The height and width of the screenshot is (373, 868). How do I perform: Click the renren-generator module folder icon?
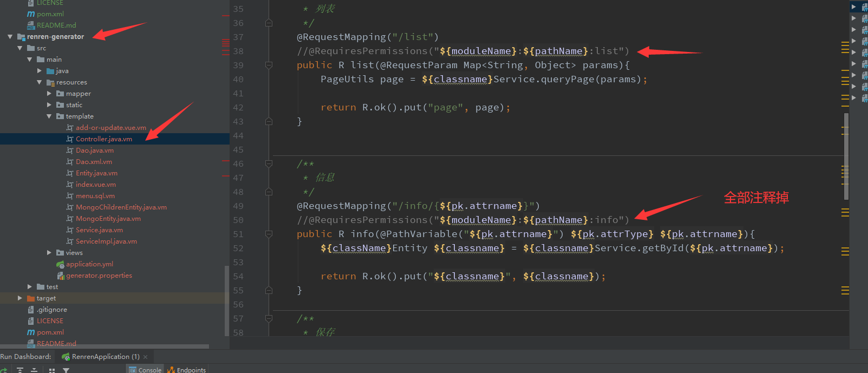pyautogui.click(x=21, y=37)
